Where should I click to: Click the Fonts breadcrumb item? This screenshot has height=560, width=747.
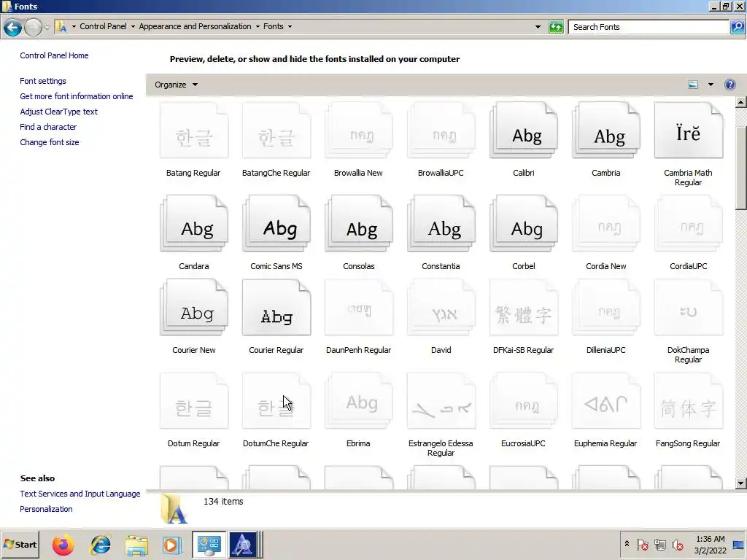274,26
